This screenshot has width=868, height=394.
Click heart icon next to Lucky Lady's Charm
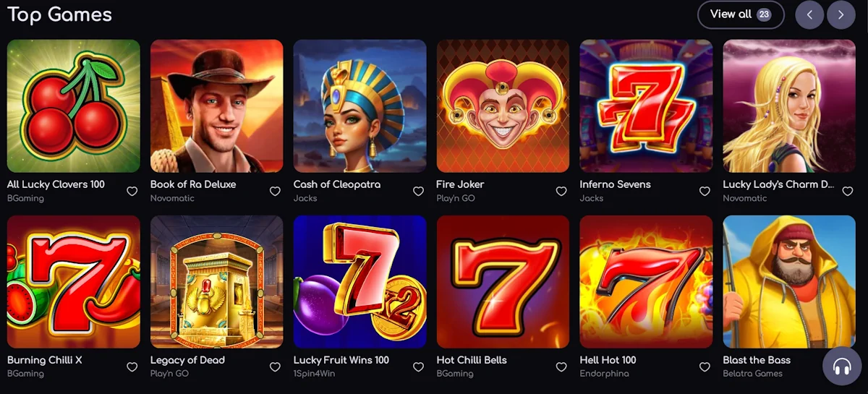click(848, 192)
